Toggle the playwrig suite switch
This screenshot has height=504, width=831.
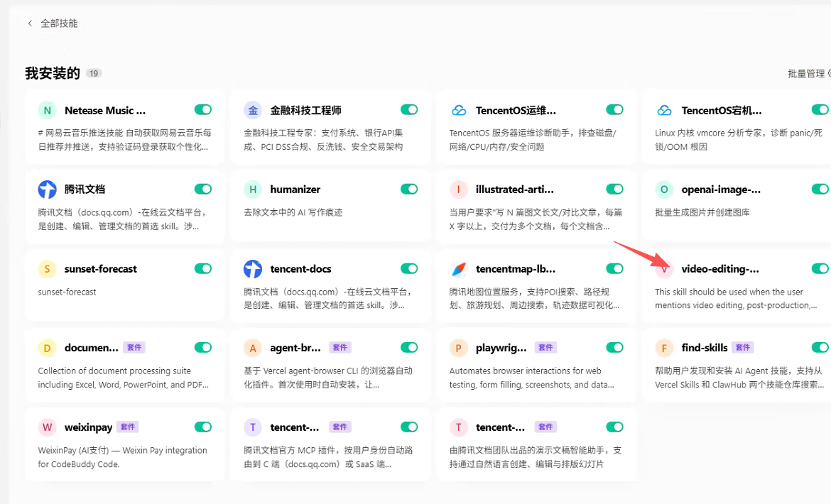[x=614, y=347]
